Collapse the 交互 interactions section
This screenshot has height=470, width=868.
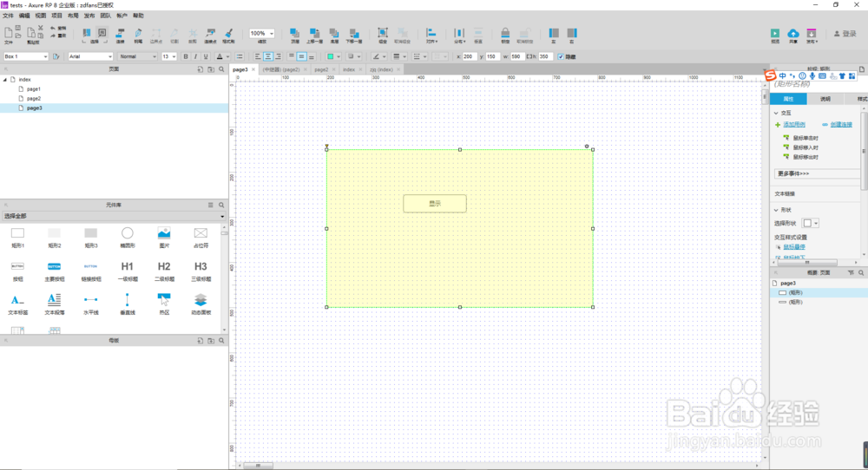pyautogui.click(x=776, y=113)
